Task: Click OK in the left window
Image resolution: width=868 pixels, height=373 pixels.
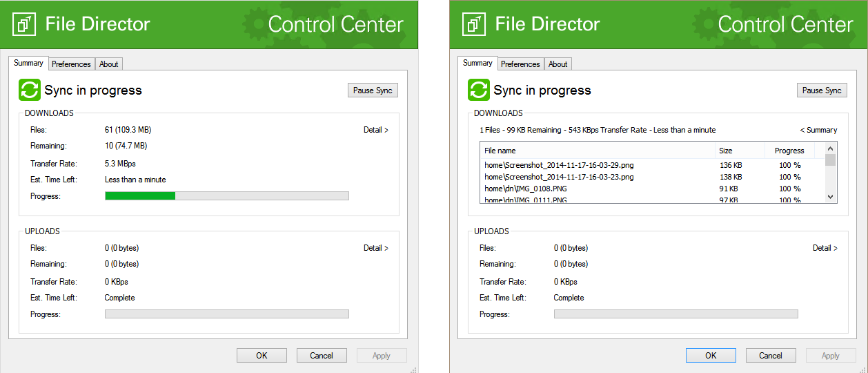Action: coord(262,356)
